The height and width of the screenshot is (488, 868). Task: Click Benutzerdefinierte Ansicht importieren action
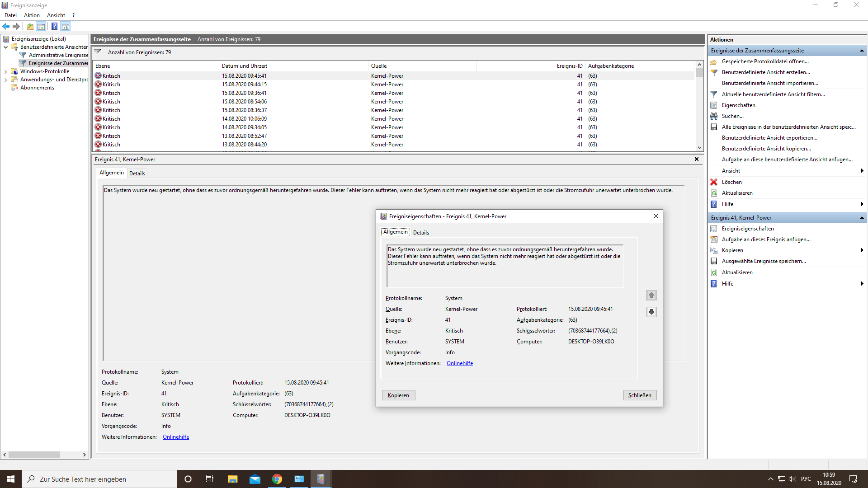(770, 83)
